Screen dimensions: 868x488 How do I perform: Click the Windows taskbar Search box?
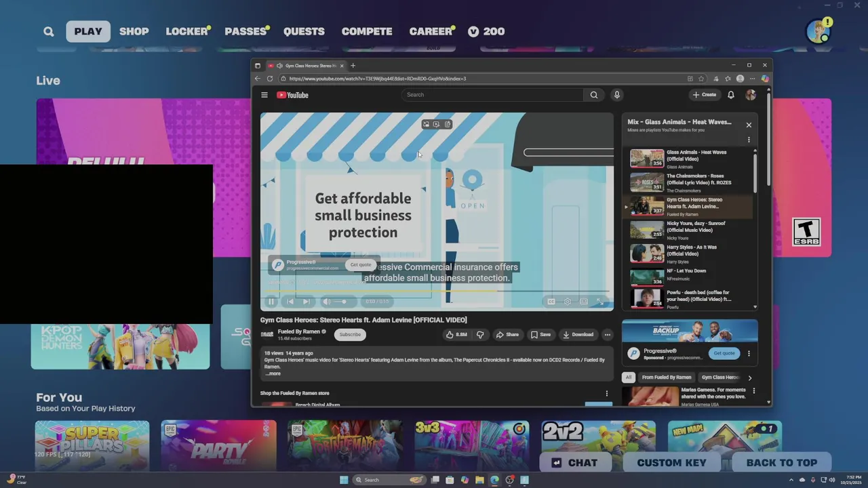390,480
